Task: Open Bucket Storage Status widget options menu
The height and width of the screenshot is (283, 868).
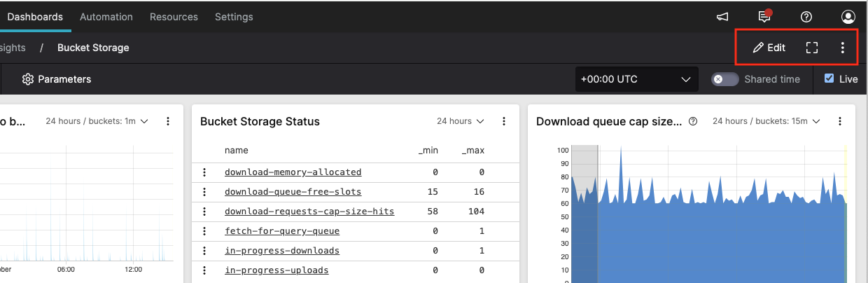Action: click(x=504, y=121)
